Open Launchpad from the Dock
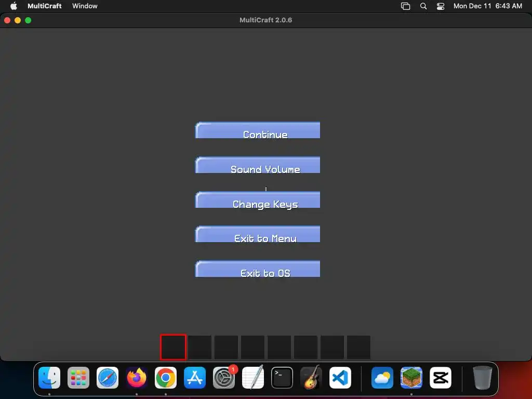 78,378
